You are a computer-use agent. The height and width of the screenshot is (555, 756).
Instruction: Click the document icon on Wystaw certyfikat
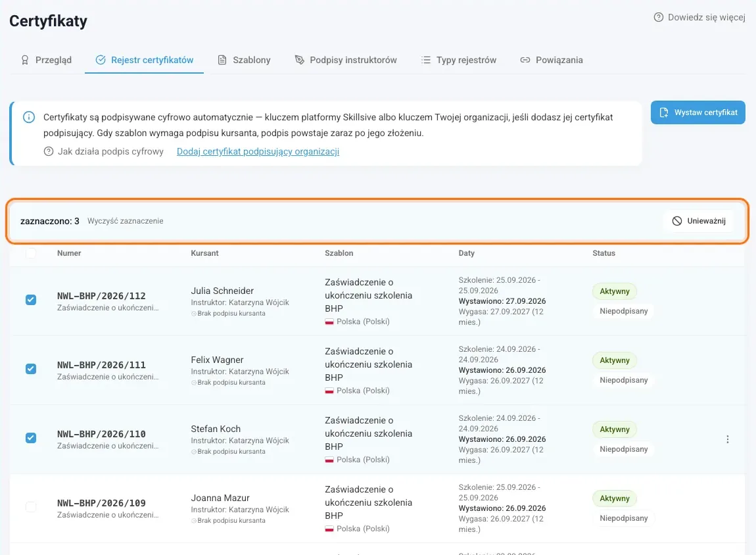pyautogui.click(x=664, y=112)
